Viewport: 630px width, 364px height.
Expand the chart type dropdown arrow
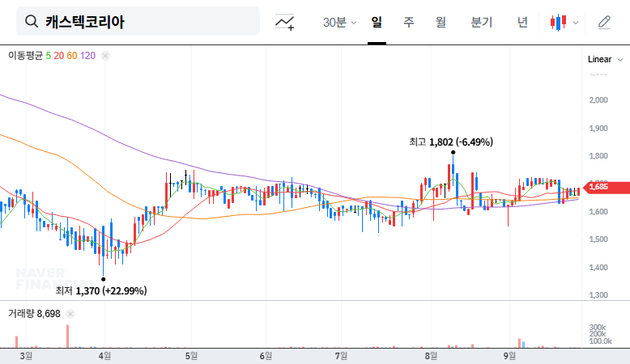point(576,23)
